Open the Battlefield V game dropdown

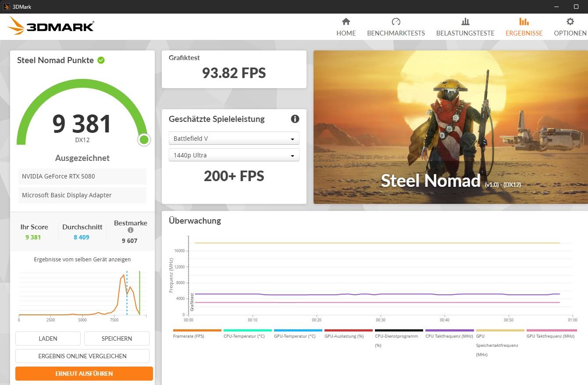coord(234,138)
